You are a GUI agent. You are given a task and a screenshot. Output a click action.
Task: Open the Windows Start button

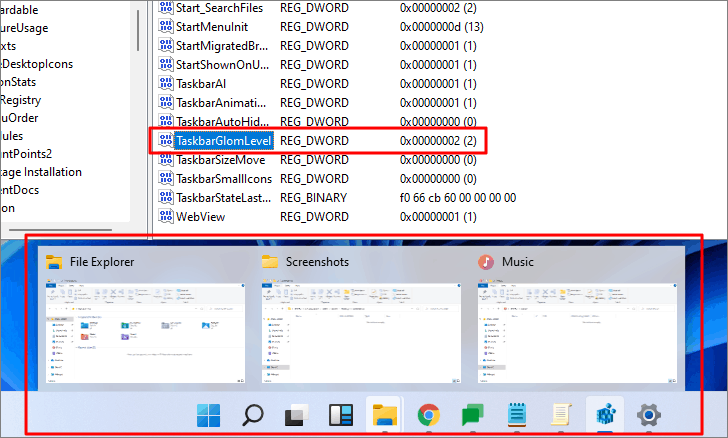pyautogui.click(x=208, y=415)
